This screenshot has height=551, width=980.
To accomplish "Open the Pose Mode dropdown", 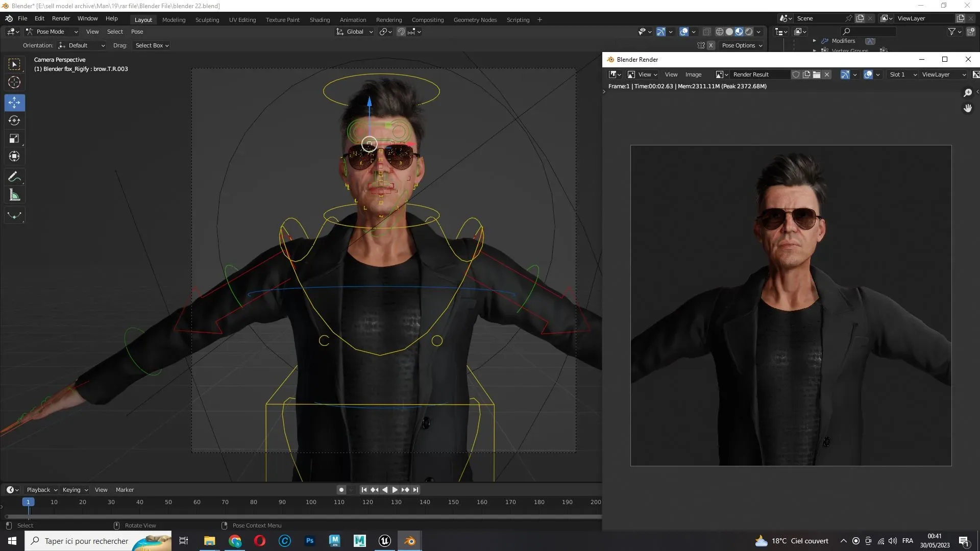I will (x=51, y=32).
